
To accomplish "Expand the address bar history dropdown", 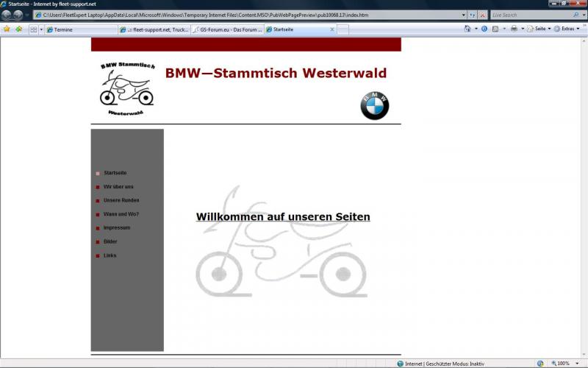I will click(x=464, y=15).
